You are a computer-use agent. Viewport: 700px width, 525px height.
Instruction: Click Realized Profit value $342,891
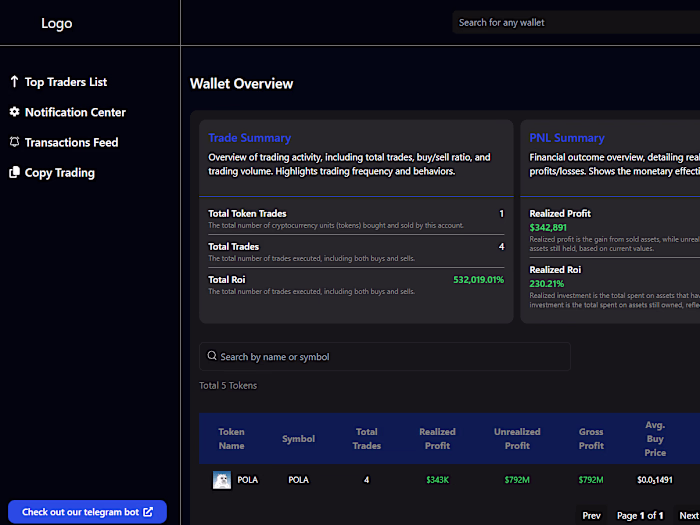click(x=548, y=228)
